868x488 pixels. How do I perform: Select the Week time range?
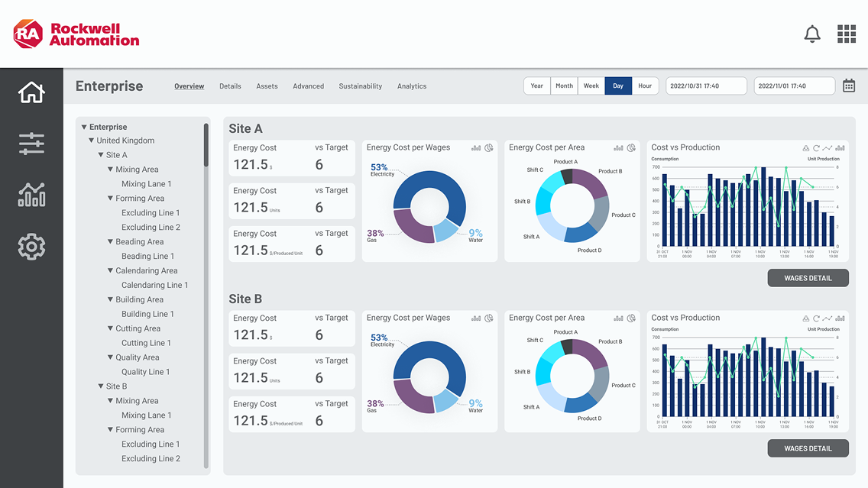[x=591, y=86]
